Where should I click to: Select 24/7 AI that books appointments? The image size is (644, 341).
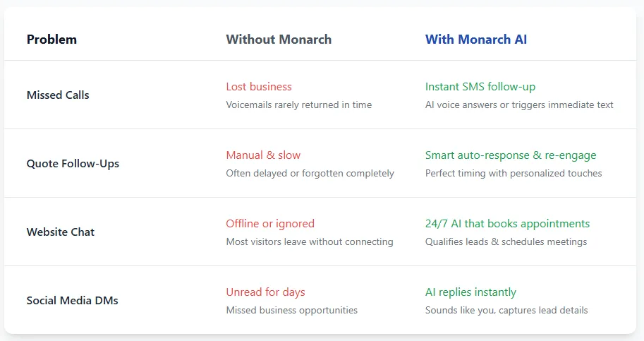point(508,224)
